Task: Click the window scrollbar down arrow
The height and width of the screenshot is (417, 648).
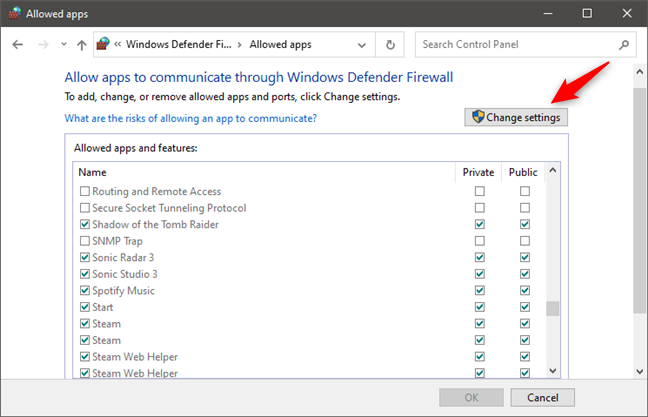Action: 640,371
